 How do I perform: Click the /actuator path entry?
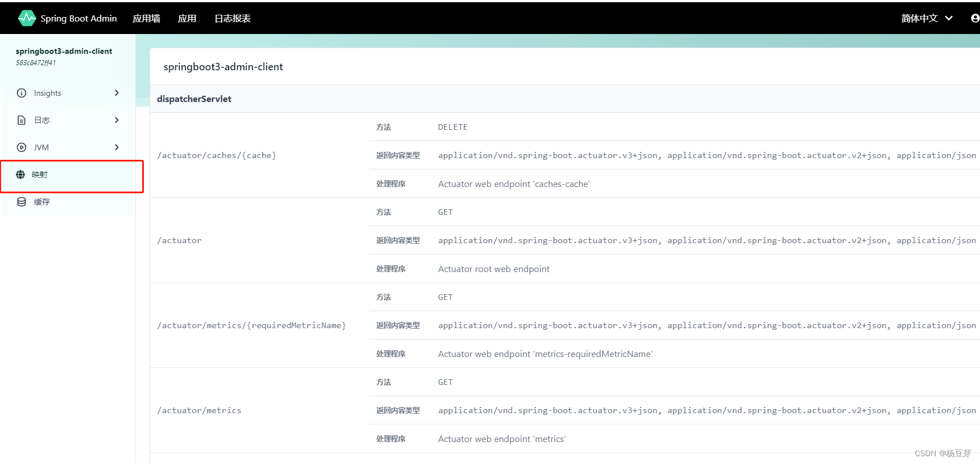tap(179, 240)
